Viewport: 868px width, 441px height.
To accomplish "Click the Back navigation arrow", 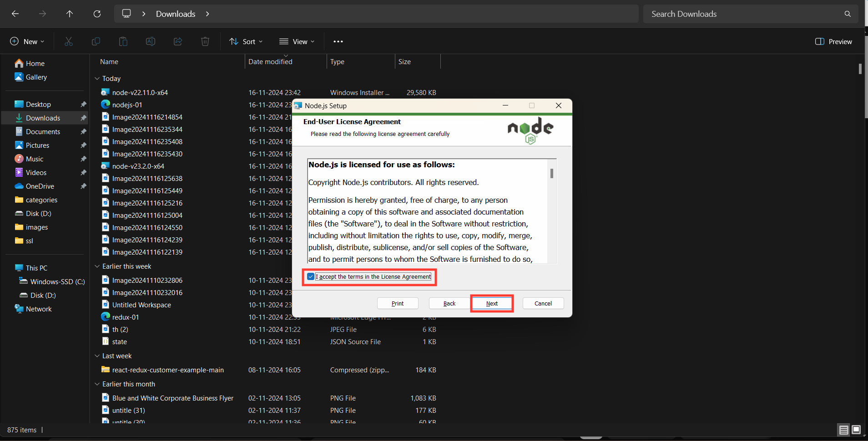I will (x=15, y=14).
